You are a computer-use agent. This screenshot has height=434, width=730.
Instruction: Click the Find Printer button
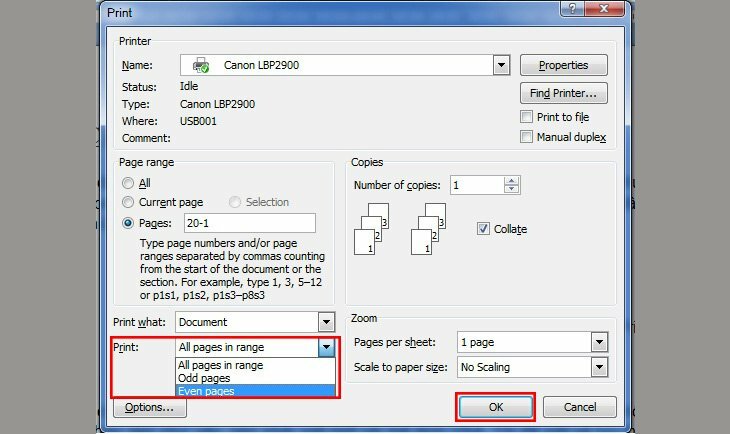pyautogui.click(x=564, y=93)
